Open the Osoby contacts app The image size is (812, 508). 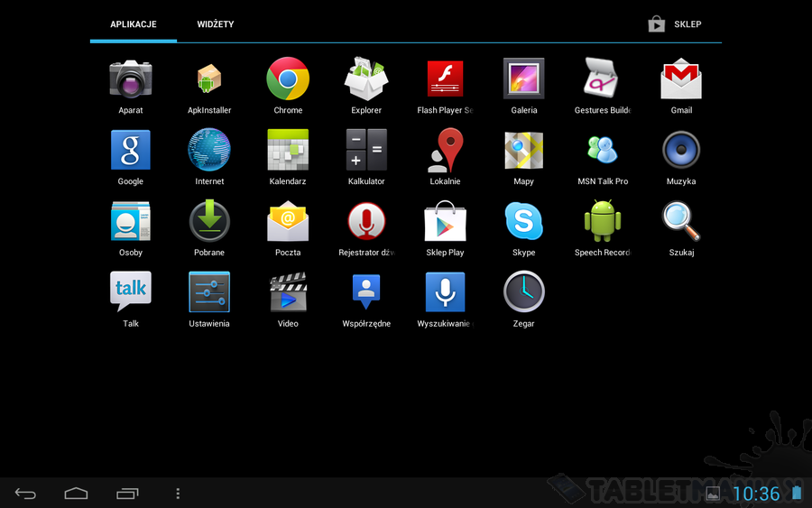(131, 221)
